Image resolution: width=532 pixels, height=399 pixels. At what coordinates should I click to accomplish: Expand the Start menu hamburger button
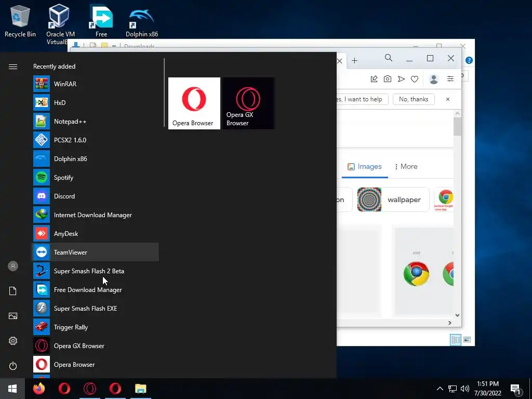pyautogui.click(x=13, y=66)
